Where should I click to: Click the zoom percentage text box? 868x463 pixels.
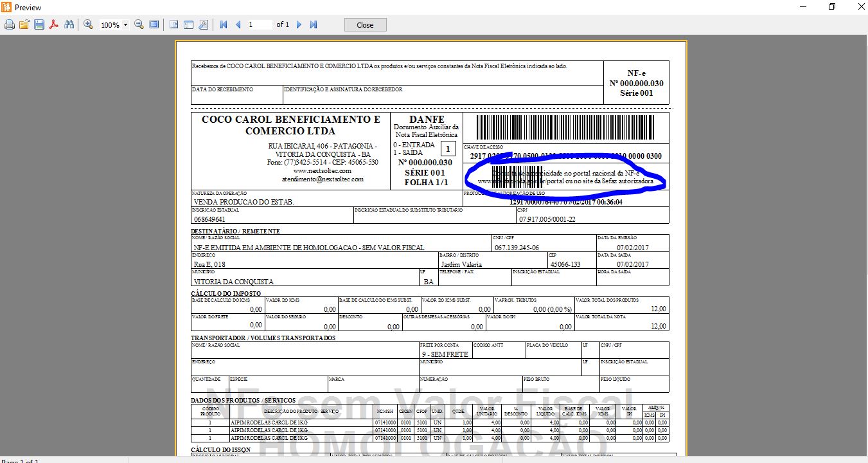(x=110, y=25)
